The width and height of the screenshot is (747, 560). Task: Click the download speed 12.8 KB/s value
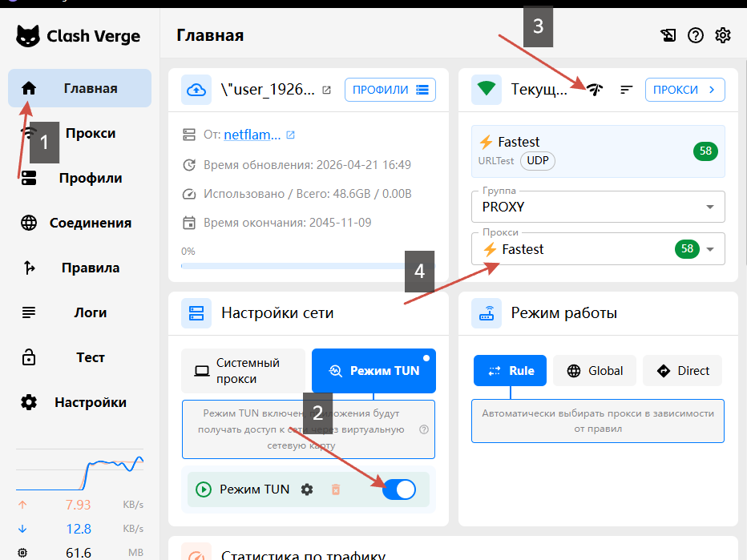coord(78,529)
